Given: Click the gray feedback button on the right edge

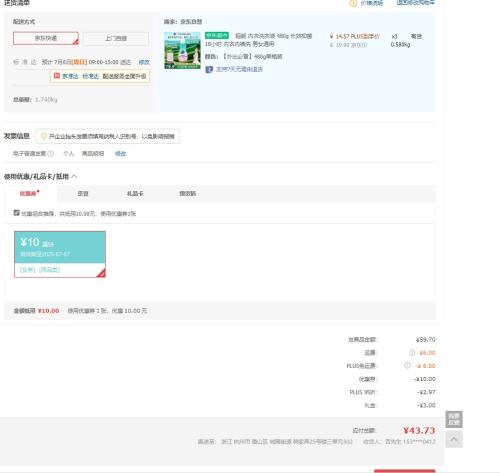Looking at the screenshot, I should tap(454, 419).
